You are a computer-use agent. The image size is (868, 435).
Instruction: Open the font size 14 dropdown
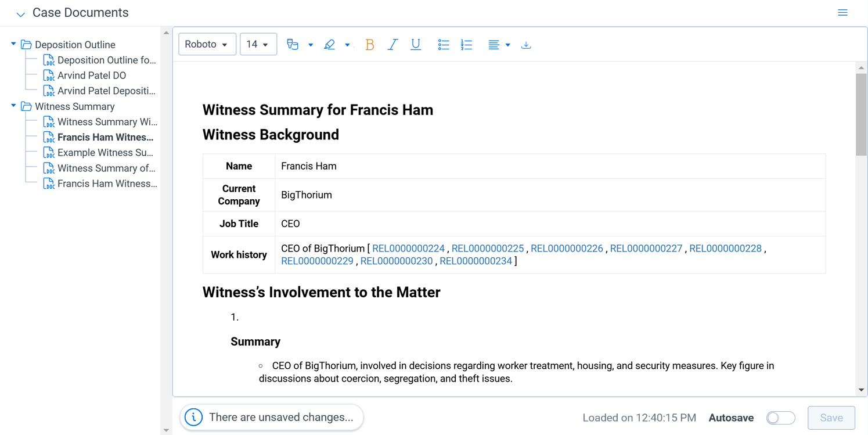pyautogui.click(x=258, y=44)
